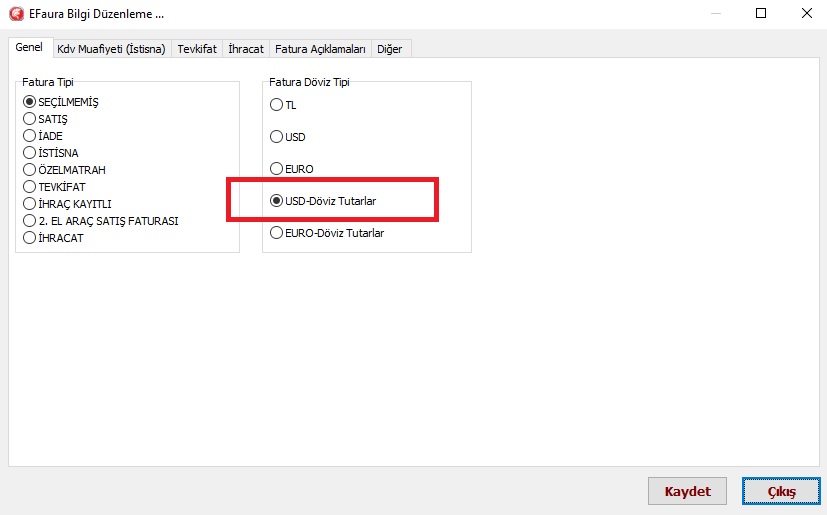Open the Diğer tab
Image resolution: width=827 pixels, height=515 pixels.
click(x=391, y=49)
